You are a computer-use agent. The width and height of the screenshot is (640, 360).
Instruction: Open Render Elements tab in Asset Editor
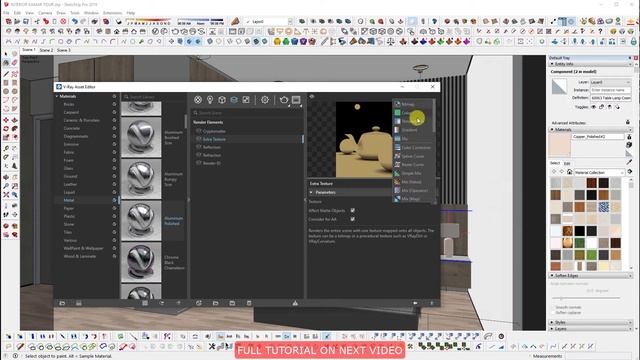[234, 100]
